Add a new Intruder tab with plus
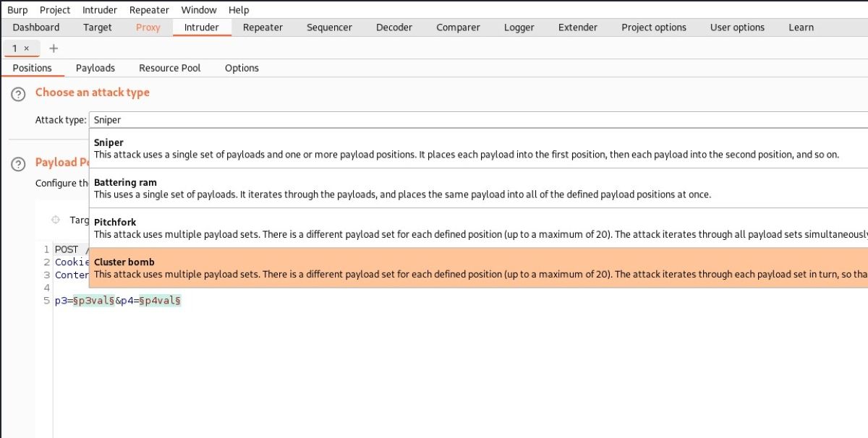868x438 pixels. (53, 48)
